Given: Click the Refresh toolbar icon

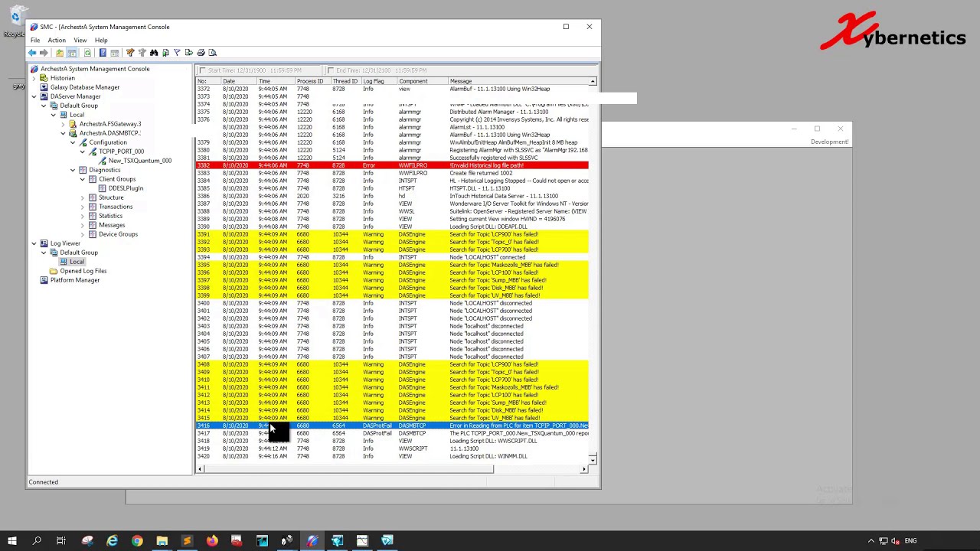Looking at the screenshot, I should pyautogui.click(x=87, y=53).
